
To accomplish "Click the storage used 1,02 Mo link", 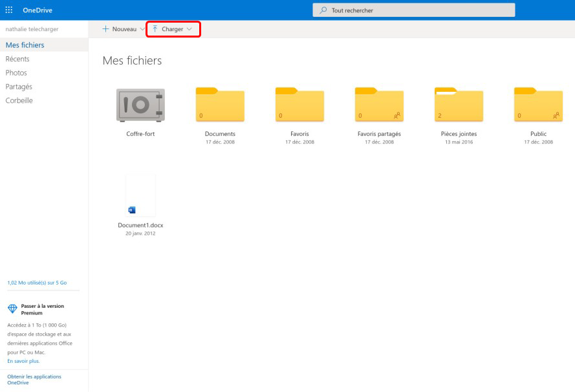I will 37,283.
